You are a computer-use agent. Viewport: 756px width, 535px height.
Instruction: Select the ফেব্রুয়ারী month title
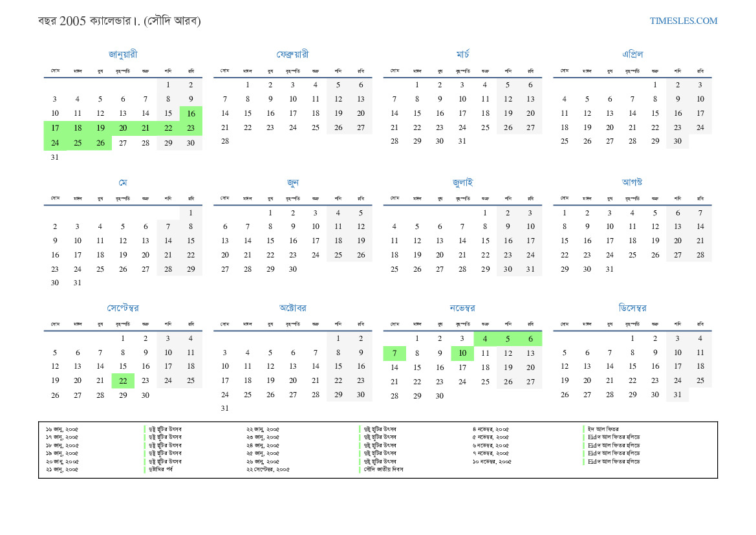(x=292, y=54)
